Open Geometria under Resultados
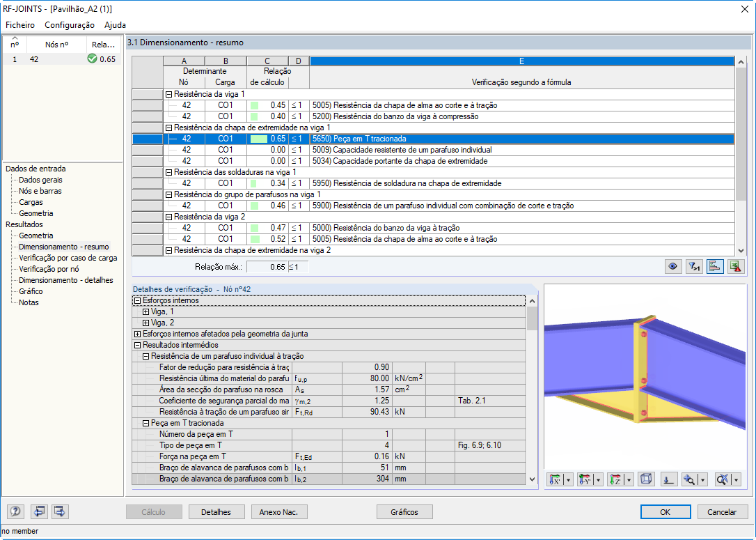756x540 pixels. (x=36, y=236)
